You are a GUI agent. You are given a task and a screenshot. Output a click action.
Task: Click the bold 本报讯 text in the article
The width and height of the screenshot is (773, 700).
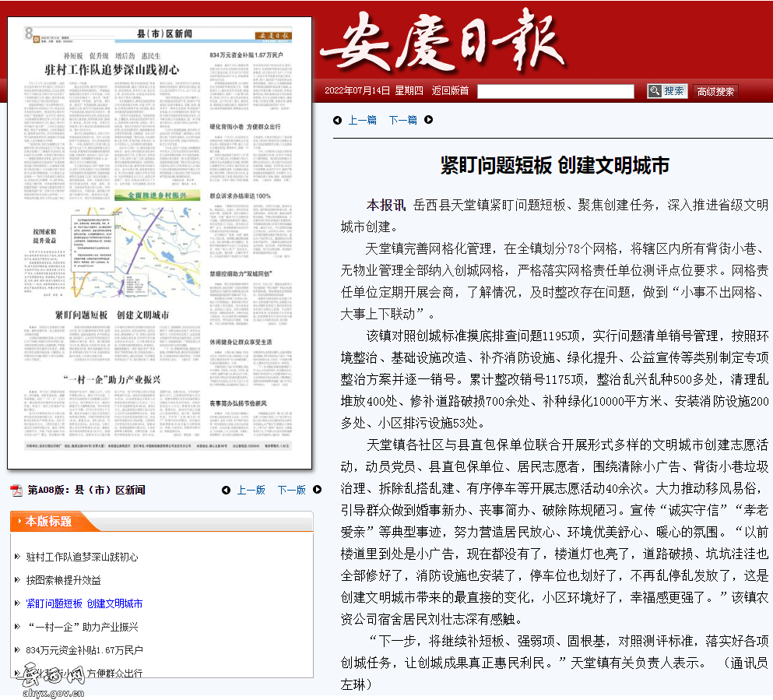click(385, 205)
